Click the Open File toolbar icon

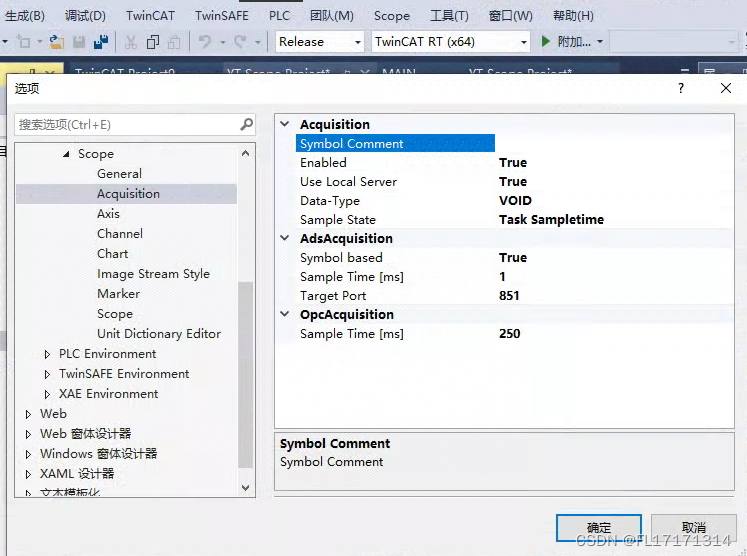pos(57,42)
